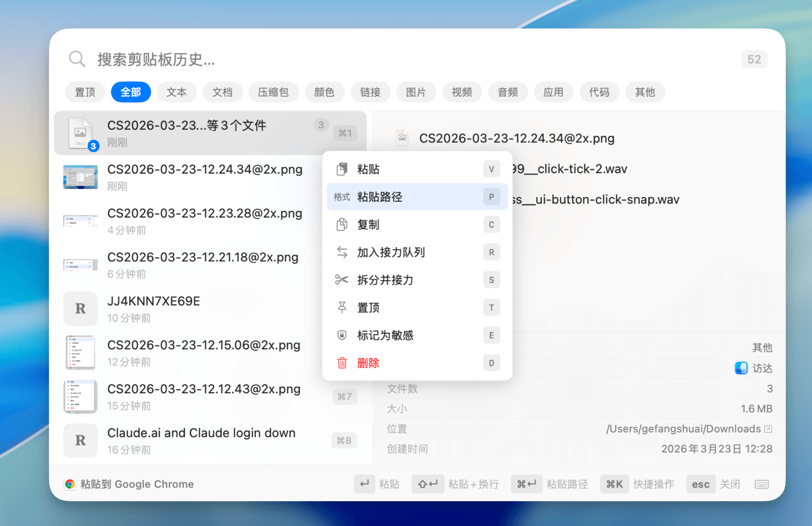Choose 删除 in the context menu
Image resolution: width=812 pixels, height=526 pixels.
(x=417, y=363)
